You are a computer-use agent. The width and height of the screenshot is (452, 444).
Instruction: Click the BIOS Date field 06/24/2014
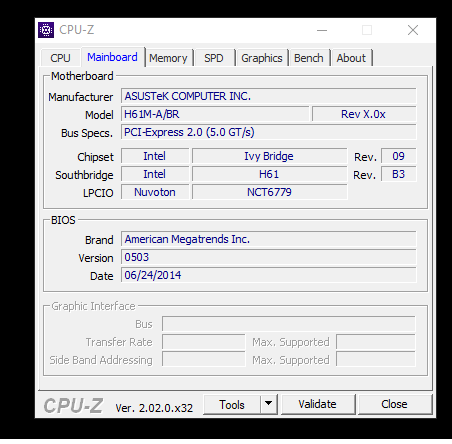(269, 275)
